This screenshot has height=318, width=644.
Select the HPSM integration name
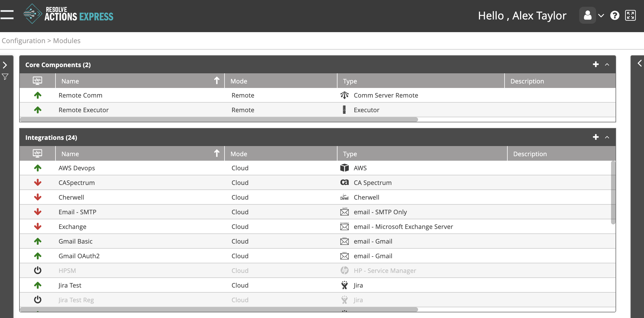[67, 271]
